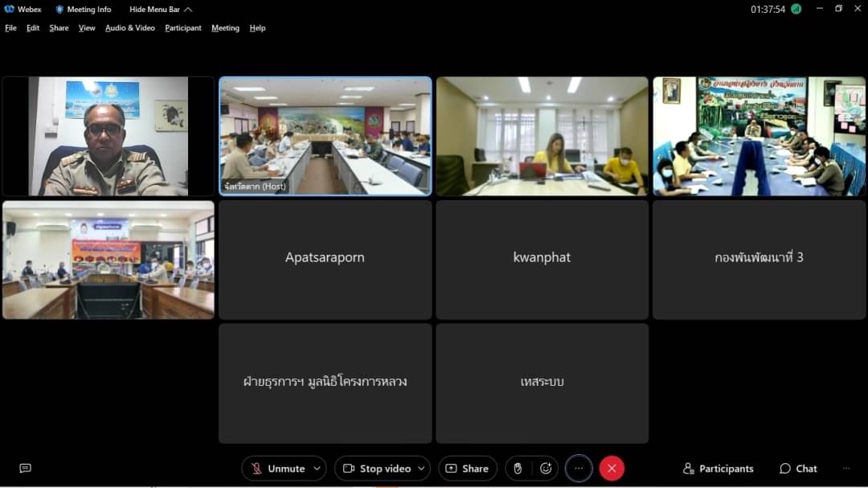Click the speech bubble icon in Chat button

(785, 469)
